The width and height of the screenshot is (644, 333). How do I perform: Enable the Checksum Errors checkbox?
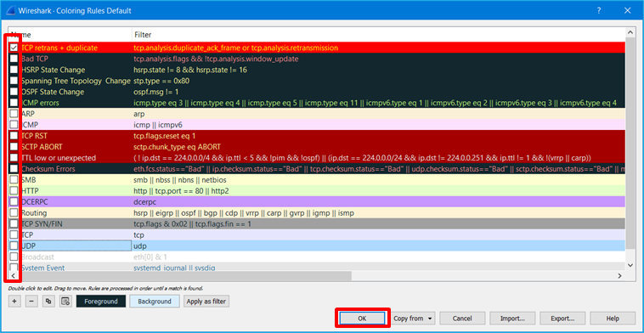(x=14, y=169)
